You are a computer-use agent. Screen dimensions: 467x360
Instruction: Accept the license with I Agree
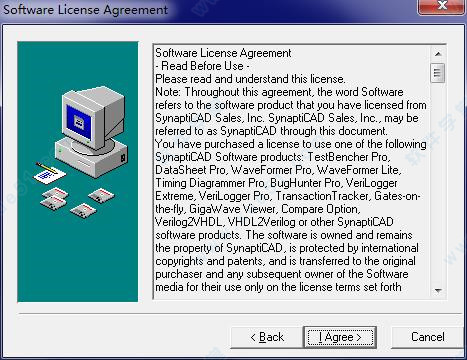tap(340, 337)
